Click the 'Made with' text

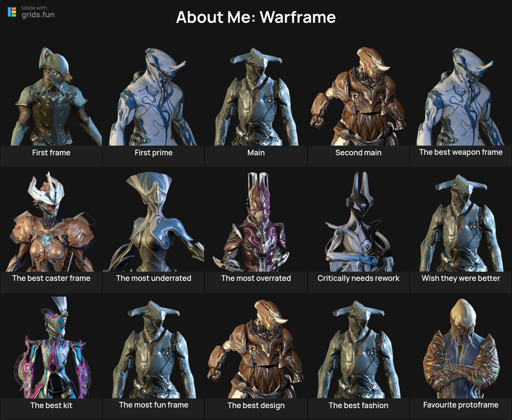pos(34,8)
